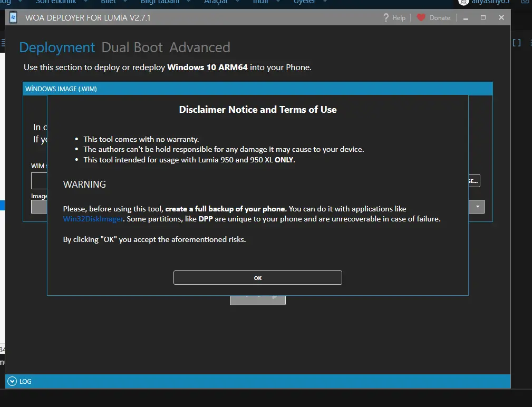Click 'This tool comes with no warranty.' line
Screen dimensions: 532x407
click(x=141, y=139)
